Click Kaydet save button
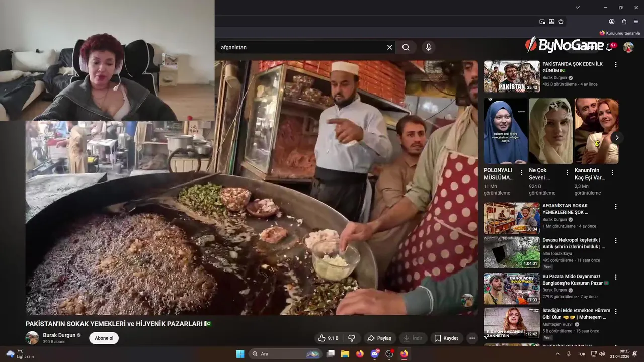Viewport: 644px width, 362px height. (x=446, y=338)
